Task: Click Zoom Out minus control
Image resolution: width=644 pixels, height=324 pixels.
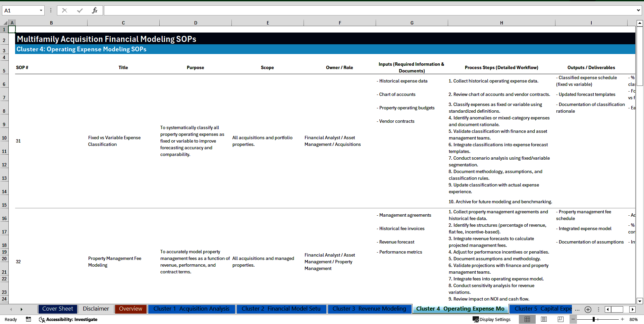Action: (573, 319)
